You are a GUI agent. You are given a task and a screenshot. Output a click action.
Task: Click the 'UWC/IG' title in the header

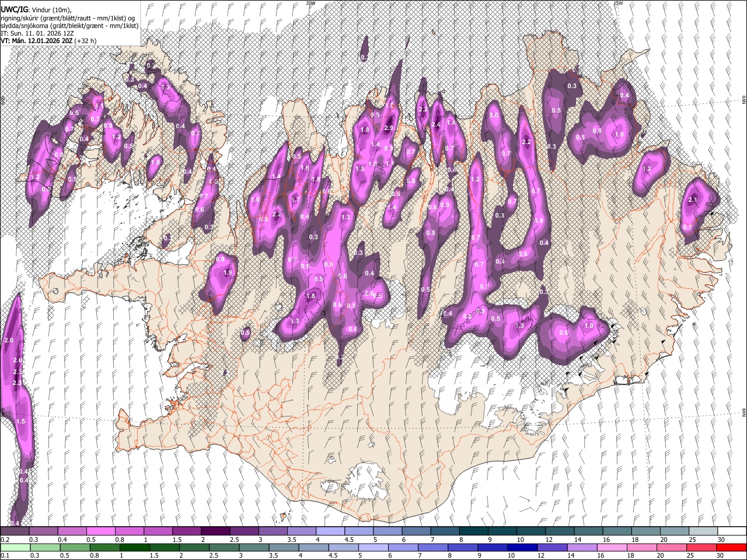tap(13, 9)
